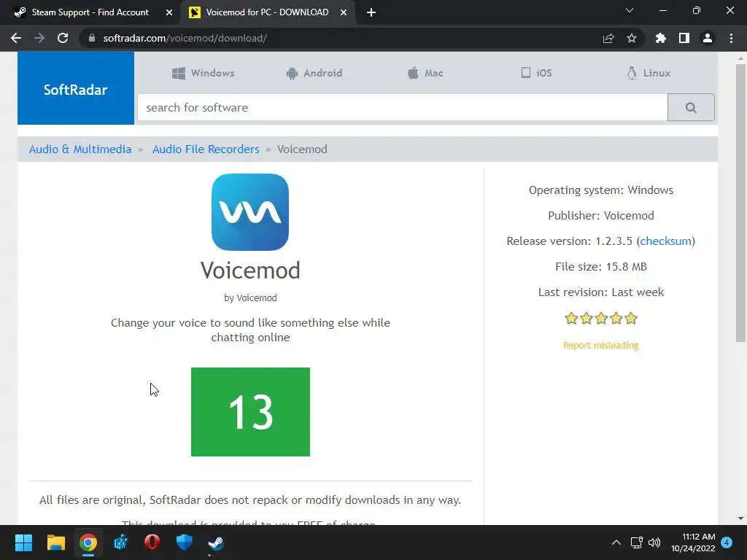This screenshot has height=560, width=747.
Task: Click the Voicemod heading text
Action: [250, 270]
